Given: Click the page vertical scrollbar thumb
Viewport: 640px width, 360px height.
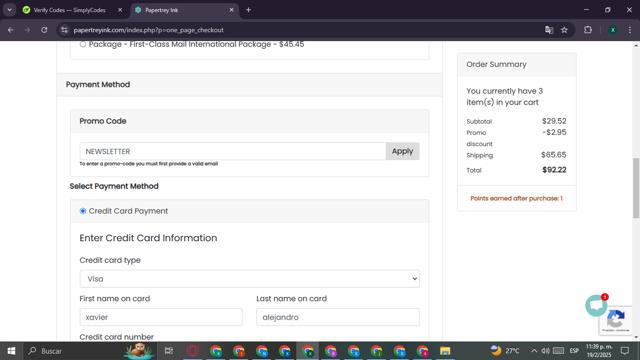Looking at the screenshot, I should point(636,188).
